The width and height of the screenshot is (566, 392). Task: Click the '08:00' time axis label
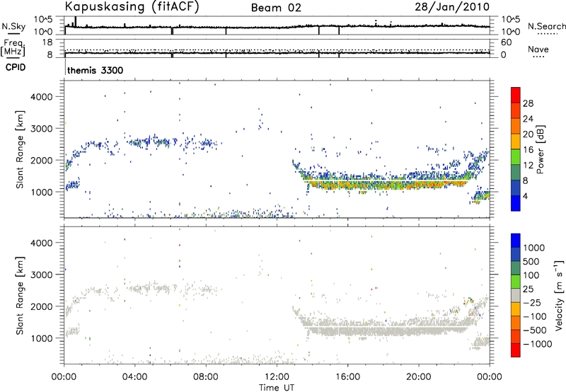click(x=206, y=377)
